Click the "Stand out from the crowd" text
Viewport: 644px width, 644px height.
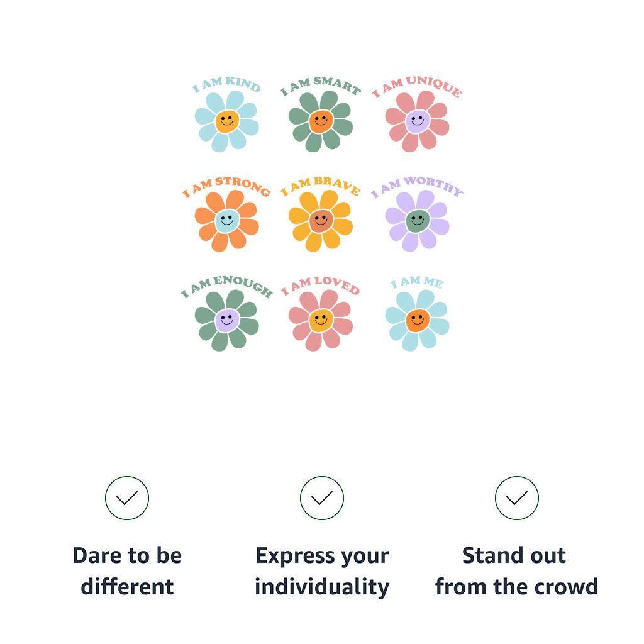tap(516, 571)
